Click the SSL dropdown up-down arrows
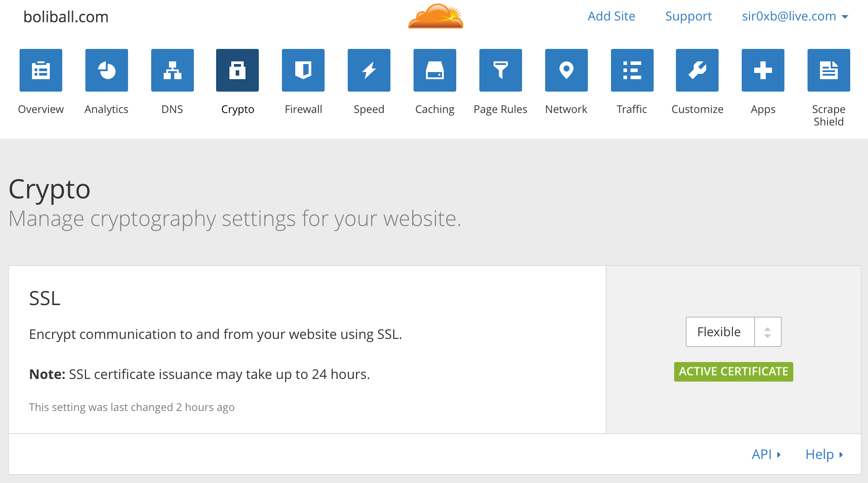 768,332
